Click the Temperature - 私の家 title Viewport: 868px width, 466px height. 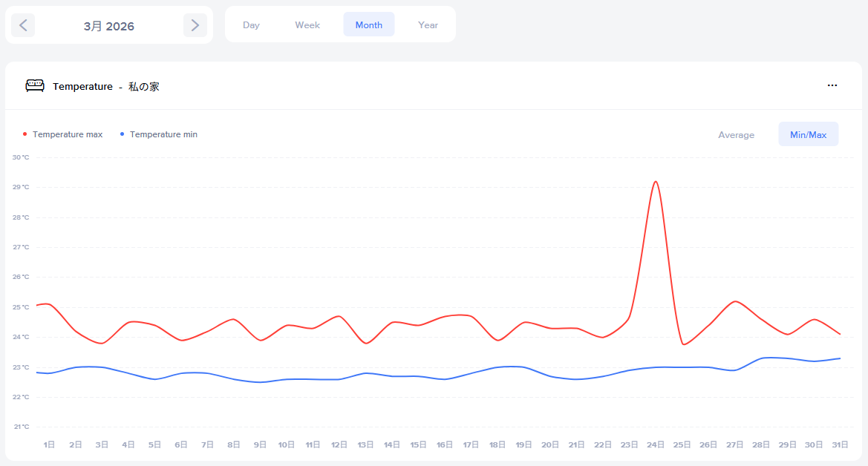pyautogui.click(x=106, y=87)
